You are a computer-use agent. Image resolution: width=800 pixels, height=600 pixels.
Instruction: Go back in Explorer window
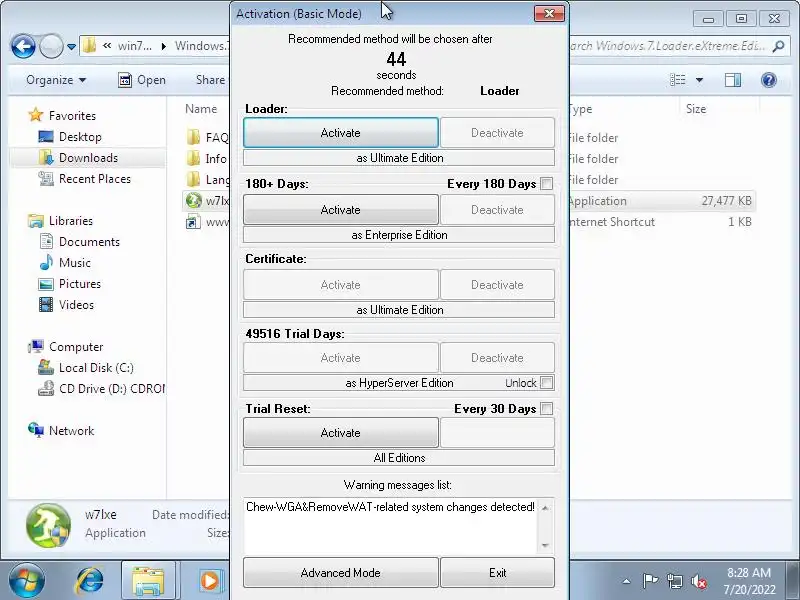point(23,46)
